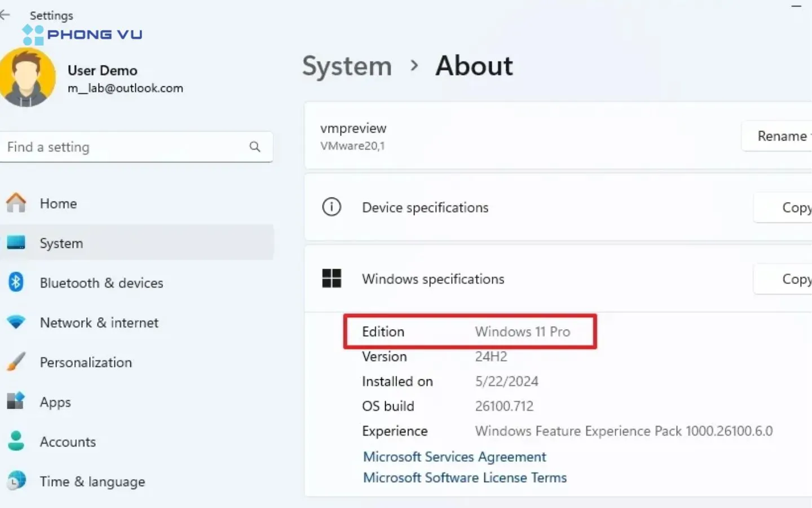Select the System icon in the sidebar

click(16, 243)
